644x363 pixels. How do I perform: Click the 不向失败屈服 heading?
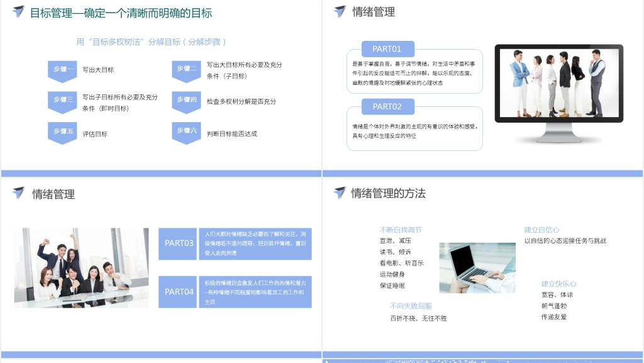point(411,306)
